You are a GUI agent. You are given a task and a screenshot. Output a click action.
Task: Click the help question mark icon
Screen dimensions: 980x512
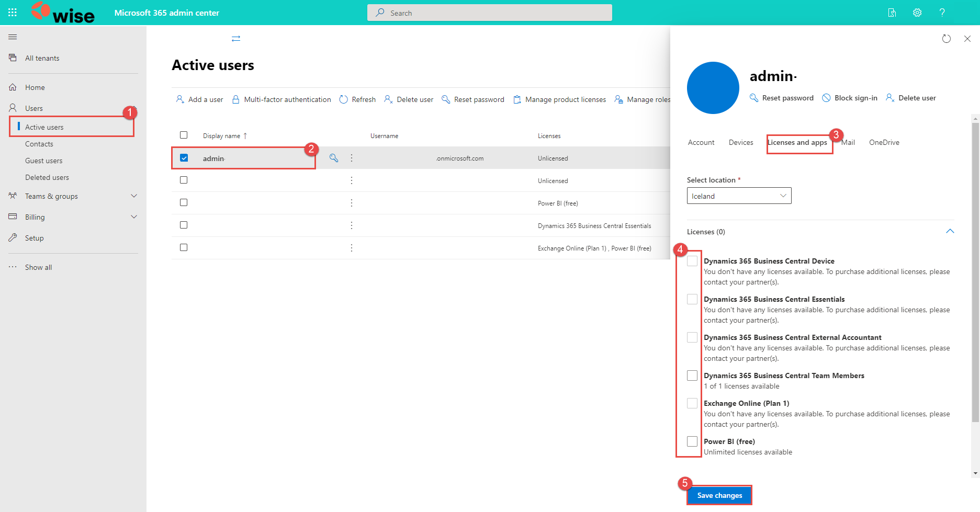coord(942,13)
